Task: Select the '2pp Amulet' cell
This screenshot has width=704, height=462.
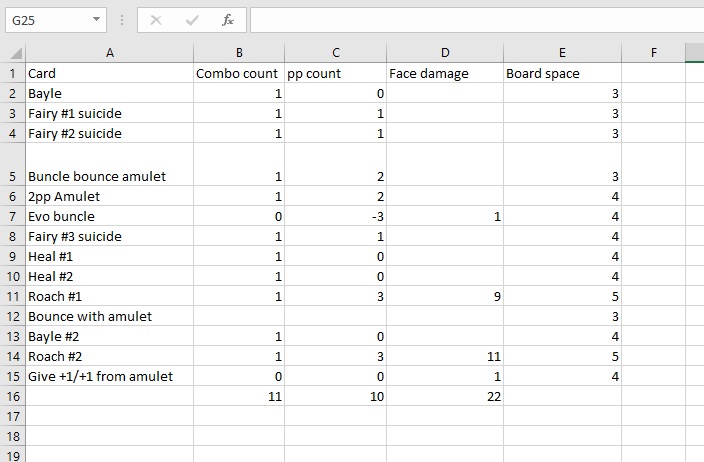Action: (110, 196)
